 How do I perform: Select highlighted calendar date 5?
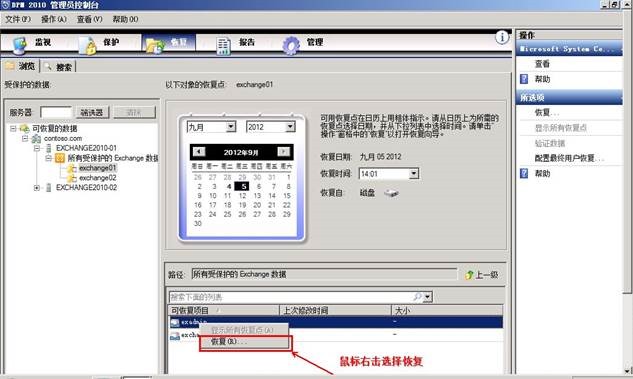pyautogui.click(x=242, y=186)
